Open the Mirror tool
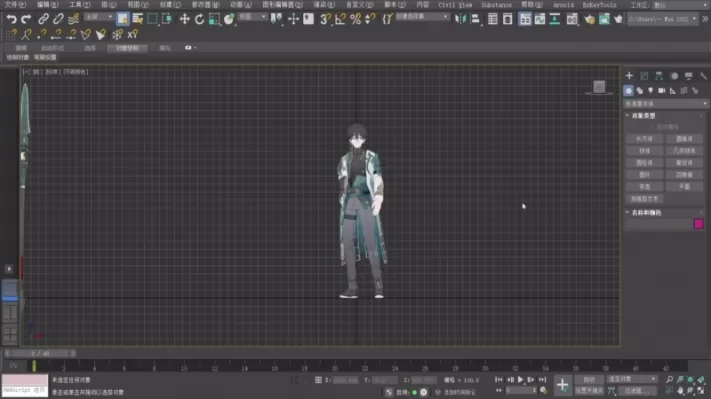 (460, 19)
